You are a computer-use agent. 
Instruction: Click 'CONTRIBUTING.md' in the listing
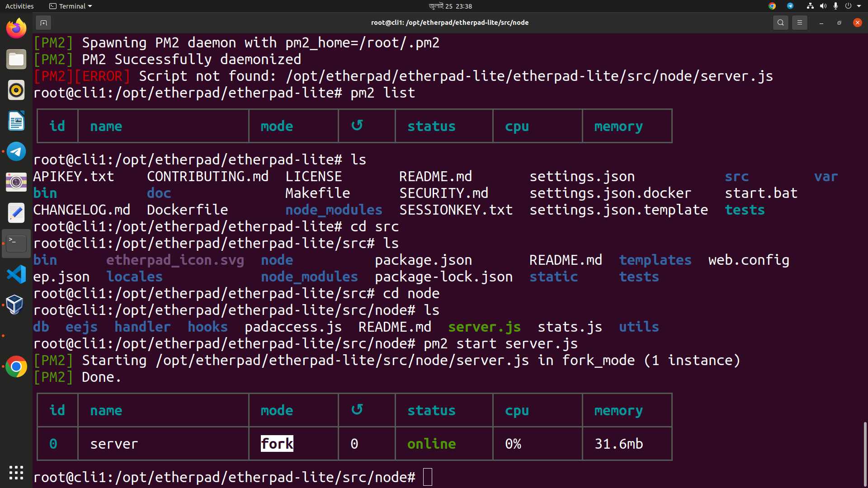(x=208, y=176)
